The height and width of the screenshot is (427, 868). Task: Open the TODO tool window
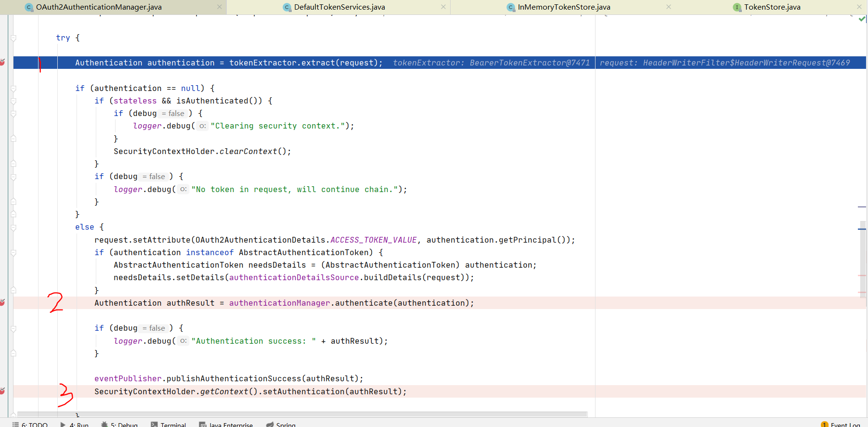(30, 425)
